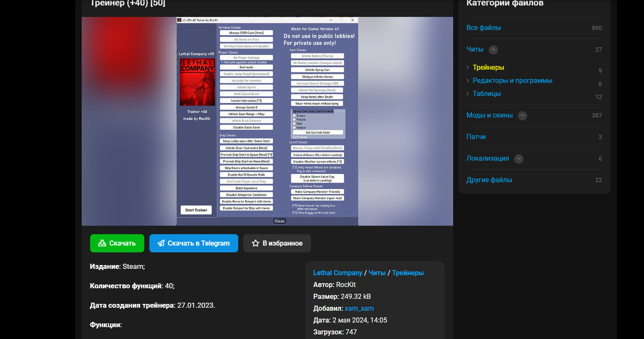644x339 pixels.
Task: Click the arrow bullet beside Редакторы и программы
Action: [x=468, y=81]
